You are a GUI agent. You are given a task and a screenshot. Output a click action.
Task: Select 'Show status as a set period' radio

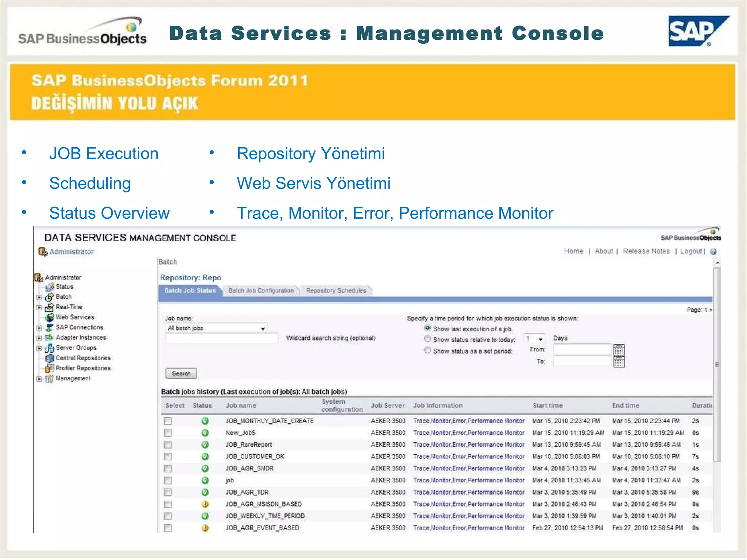(x=427, y=350)
